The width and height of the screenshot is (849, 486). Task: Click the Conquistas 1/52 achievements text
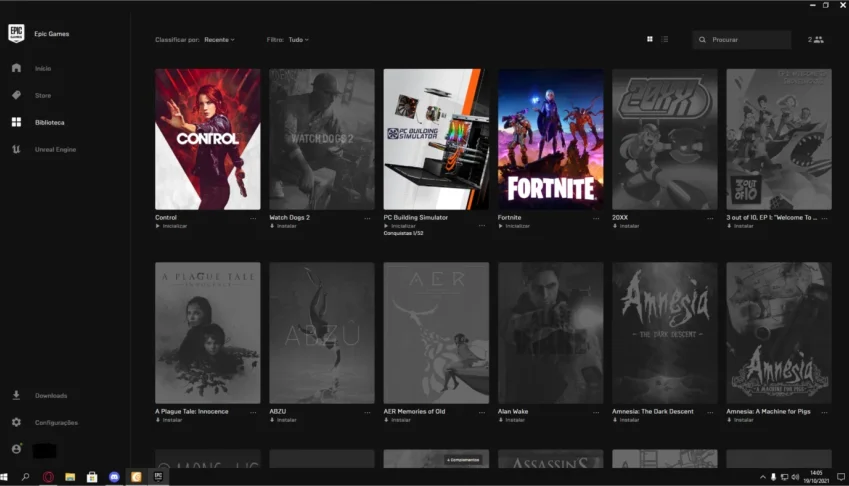(x=403, y=233)
